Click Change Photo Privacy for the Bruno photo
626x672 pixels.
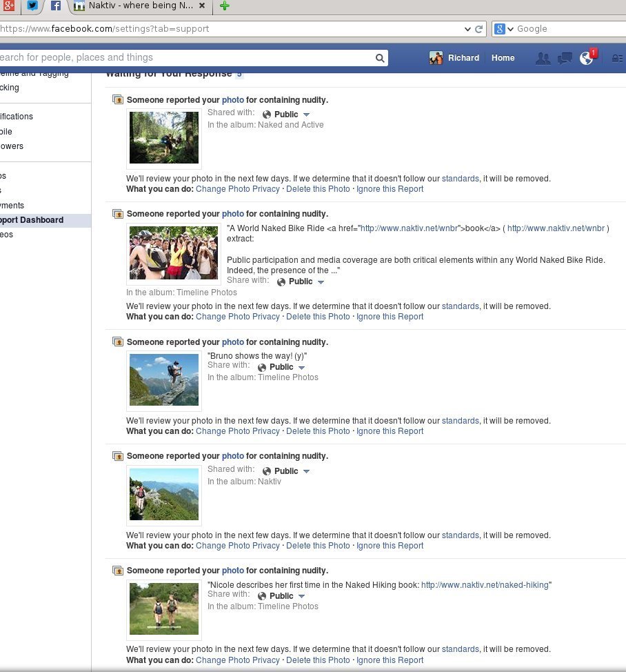(x=238, y=431)
